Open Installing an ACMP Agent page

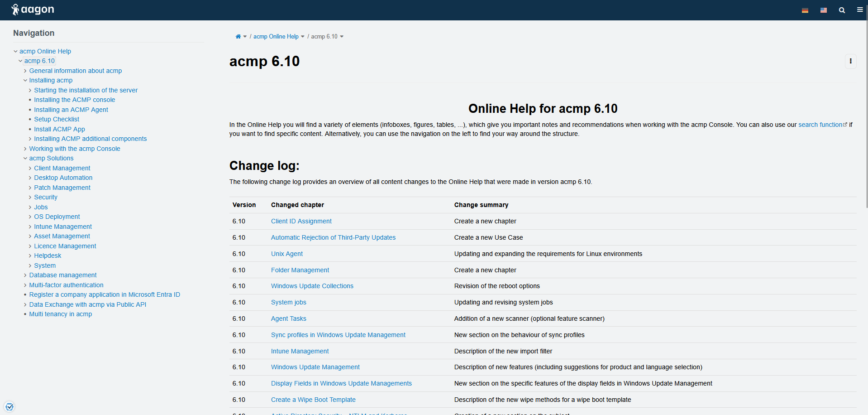click(71, 110)
